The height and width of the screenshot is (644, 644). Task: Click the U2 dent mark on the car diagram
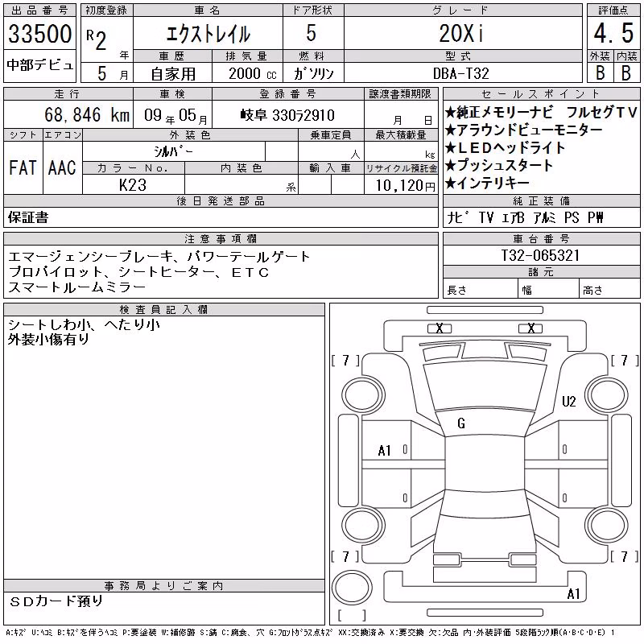click(x=569, y=401)
